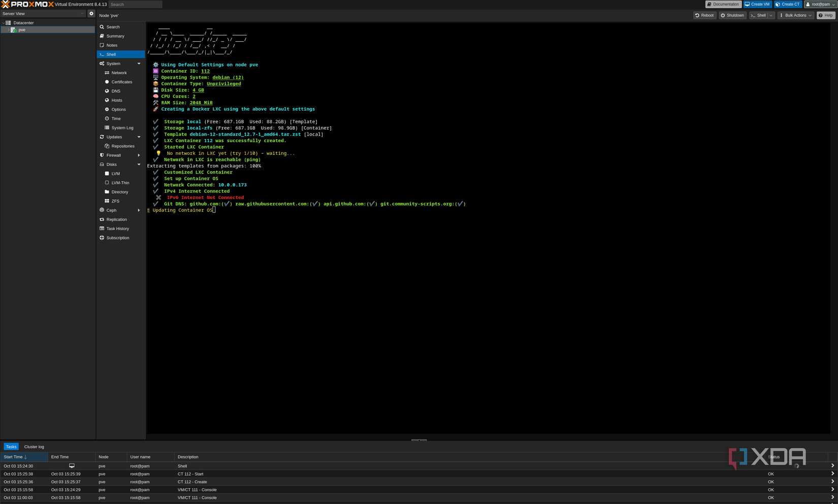838x504 pixels.
Task: Open the DNS configuration
Action: [x=116, y=91]
